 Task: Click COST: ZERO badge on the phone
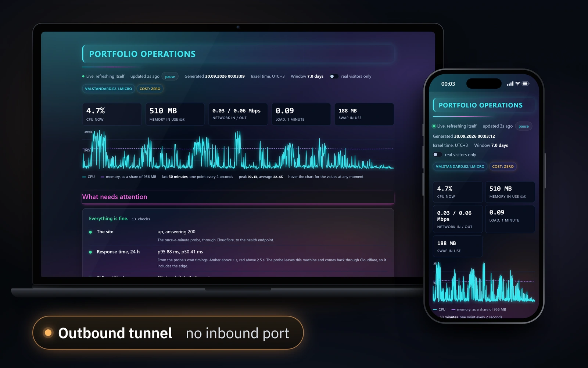(503, 167)
